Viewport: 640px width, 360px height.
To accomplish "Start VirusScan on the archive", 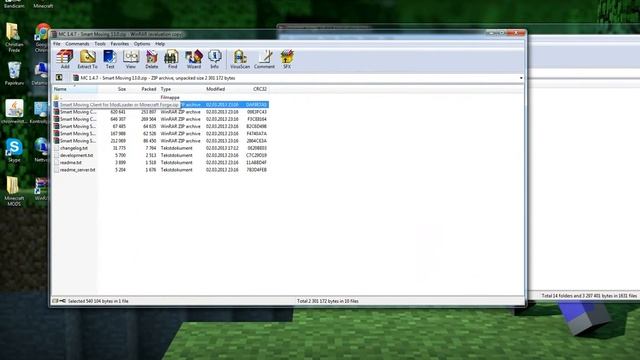I will click(240, 59).
